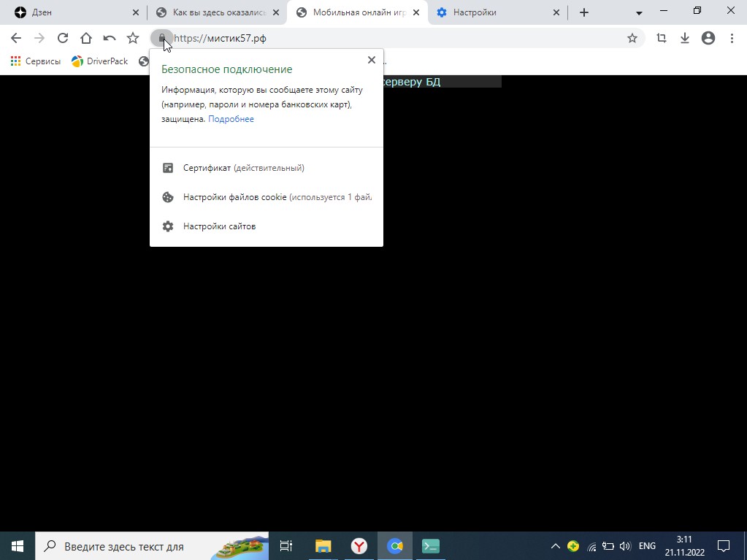
Task: Click the lock icon in the address bar
Action: (162, 38)
